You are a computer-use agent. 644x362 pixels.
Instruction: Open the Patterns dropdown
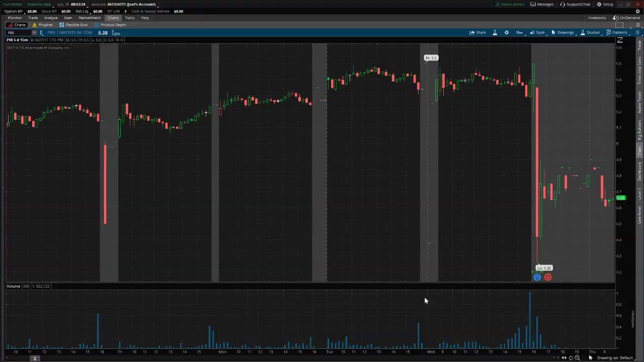[x=616, y=33]
